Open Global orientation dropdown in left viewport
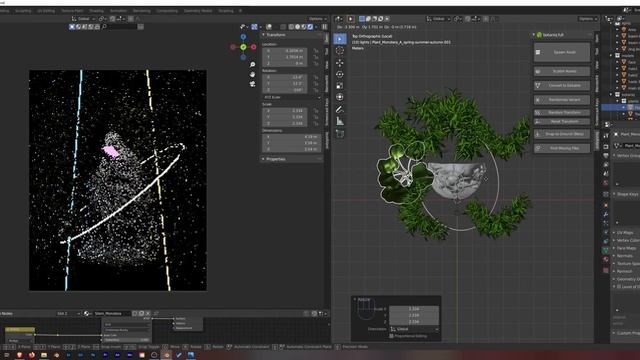The image size is (640, 360). pos(83,19)
